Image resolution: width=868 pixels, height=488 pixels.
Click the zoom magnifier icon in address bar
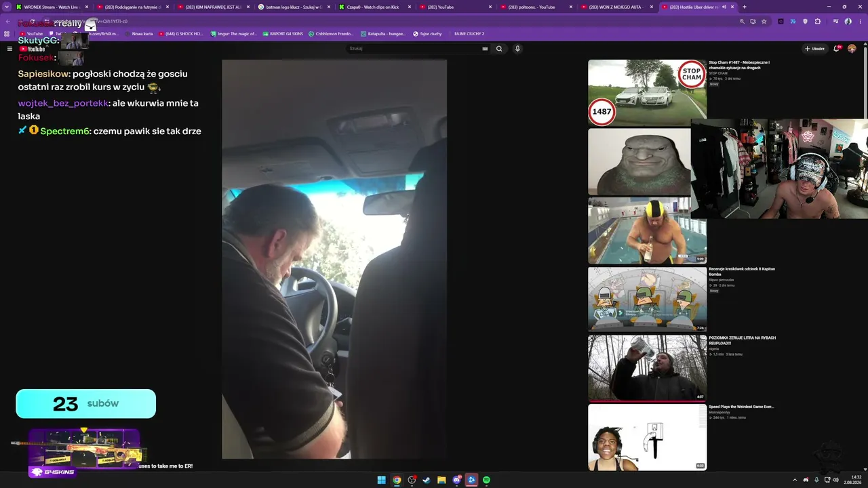click(x=742, y=21)
